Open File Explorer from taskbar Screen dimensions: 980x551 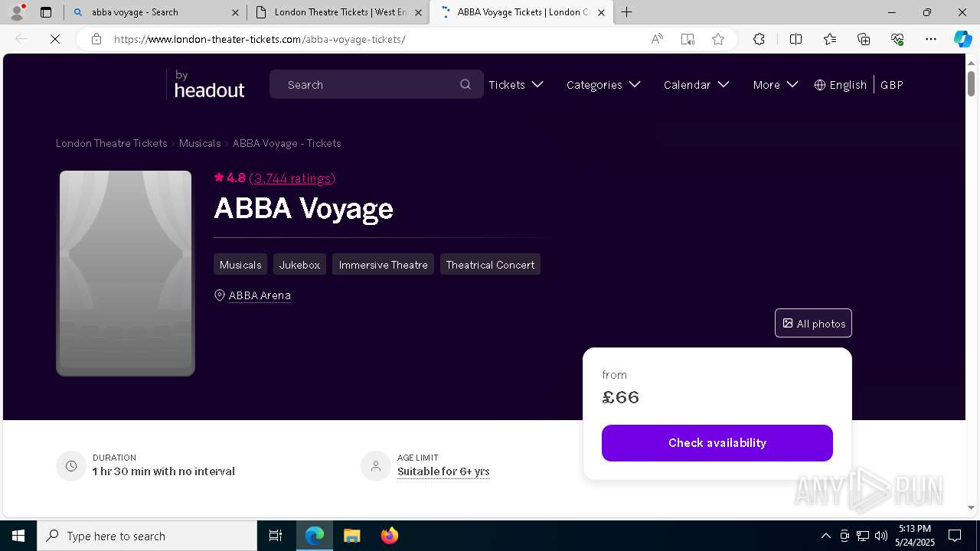click(351, 536)
